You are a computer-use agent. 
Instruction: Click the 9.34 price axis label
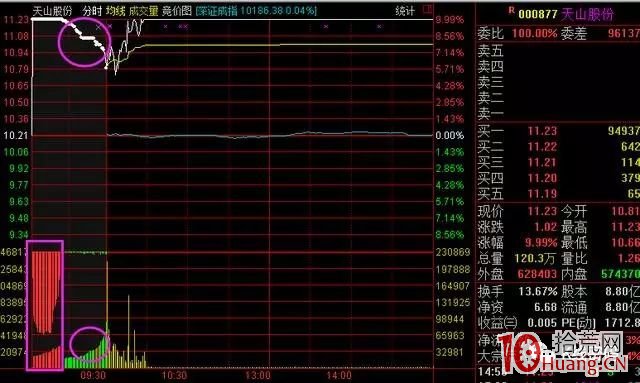coord(18,235)
